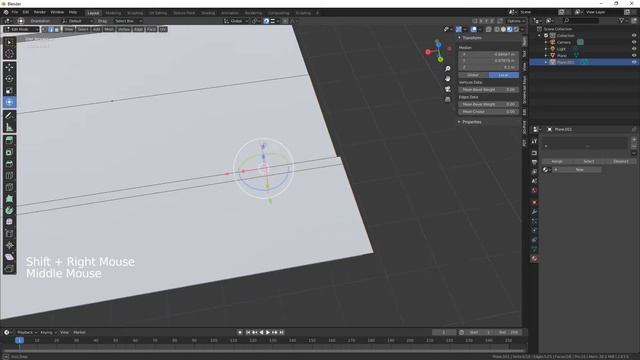Open the Object properties orange square tab

pos(534,202)
